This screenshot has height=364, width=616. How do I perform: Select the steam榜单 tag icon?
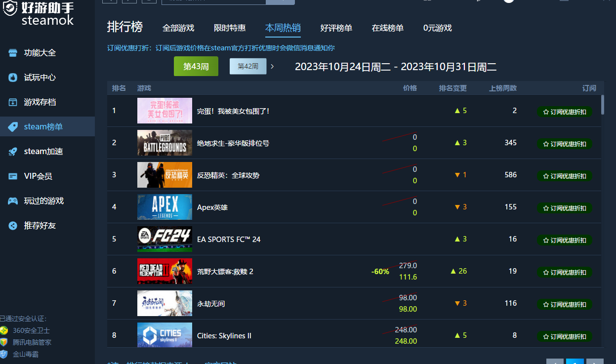[13, 127]
